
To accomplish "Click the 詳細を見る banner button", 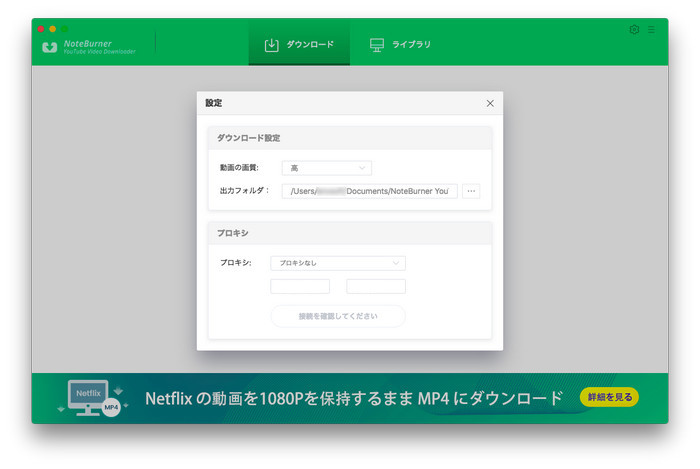I will pos(609,397).
